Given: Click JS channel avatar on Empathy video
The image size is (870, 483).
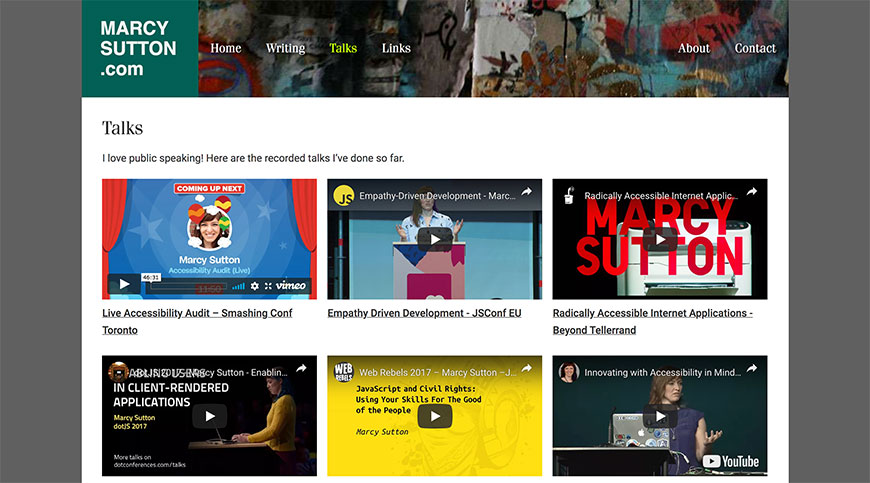Looking at the screenshot, I should point(344,195).
